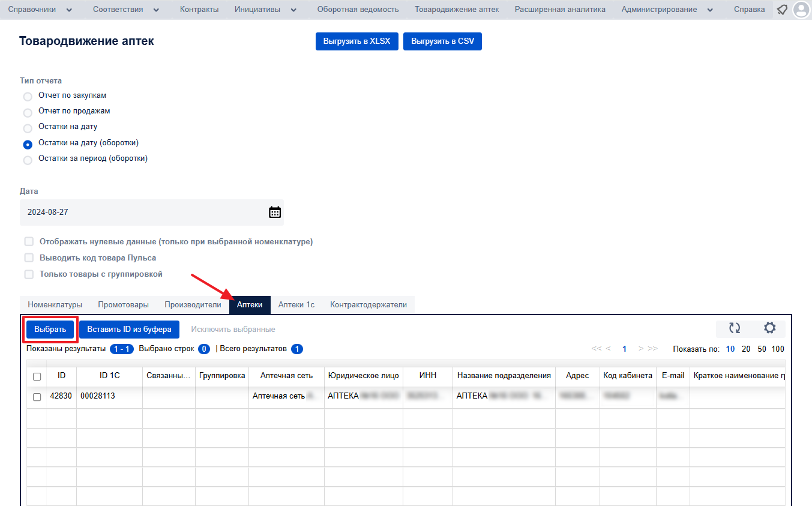
Task: Switch to the Производители tab
Action: click(193, 304)
